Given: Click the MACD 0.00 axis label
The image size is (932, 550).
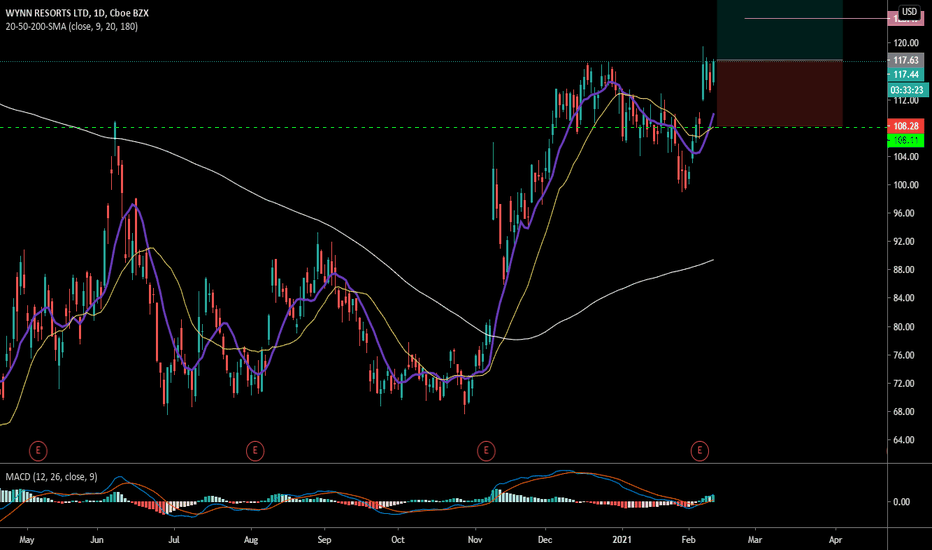Looking at the screenshot, I should pos(902,502).
